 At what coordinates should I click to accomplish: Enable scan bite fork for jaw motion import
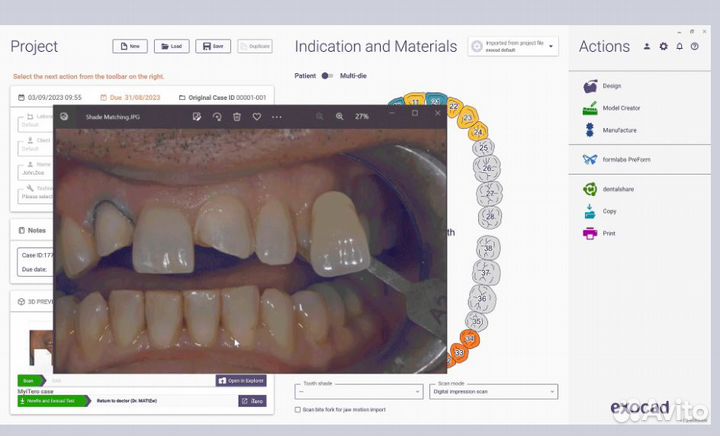pyautogui.click(x=297, y=410)
